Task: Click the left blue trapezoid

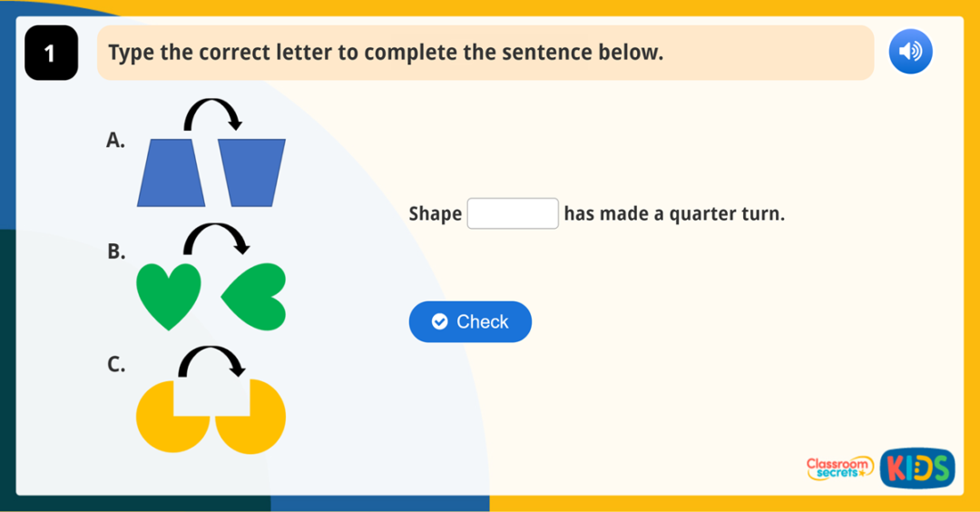Action: pyautogui.click(x=171, y=172)
